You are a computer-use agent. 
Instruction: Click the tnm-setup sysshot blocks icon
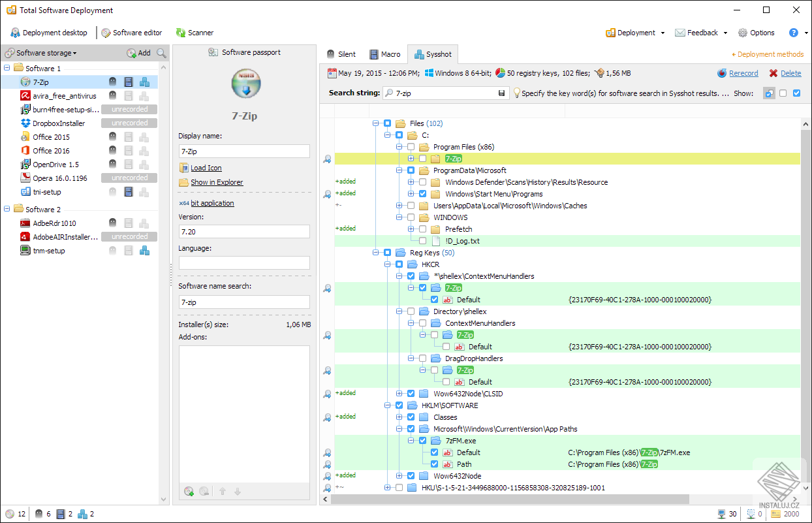[x=145, y=251]
